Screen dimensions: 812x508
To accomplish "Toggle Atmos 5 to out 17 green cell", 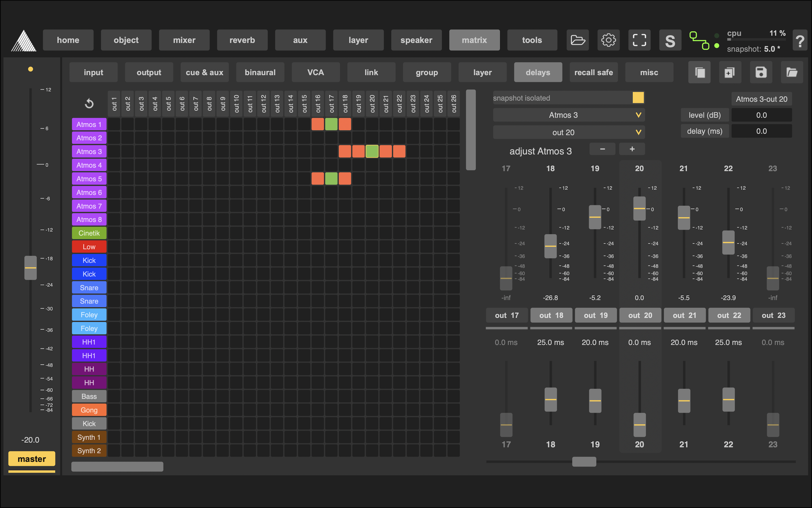I will [331, 179].
